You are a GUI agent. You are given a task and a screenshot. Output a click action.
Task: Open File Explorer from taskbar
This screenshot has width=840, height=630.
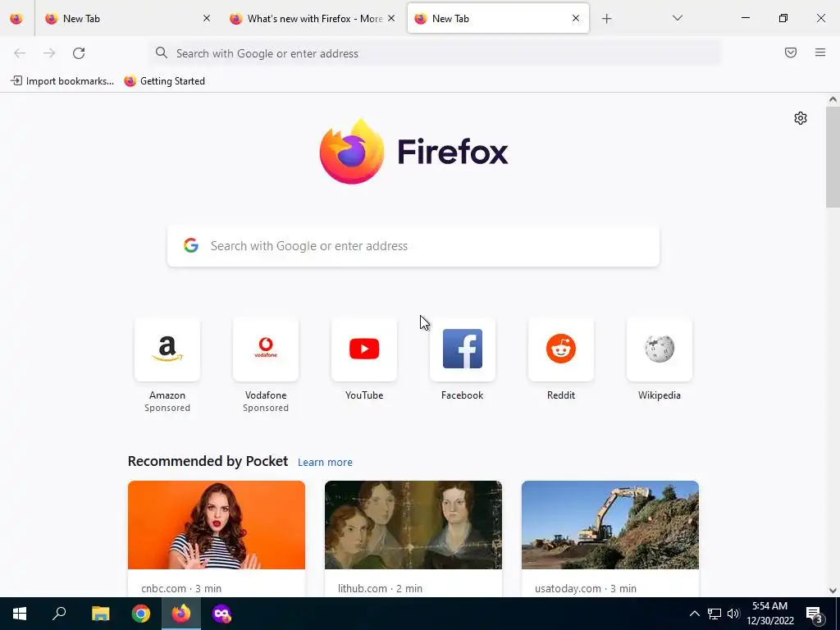click(100, 614)
